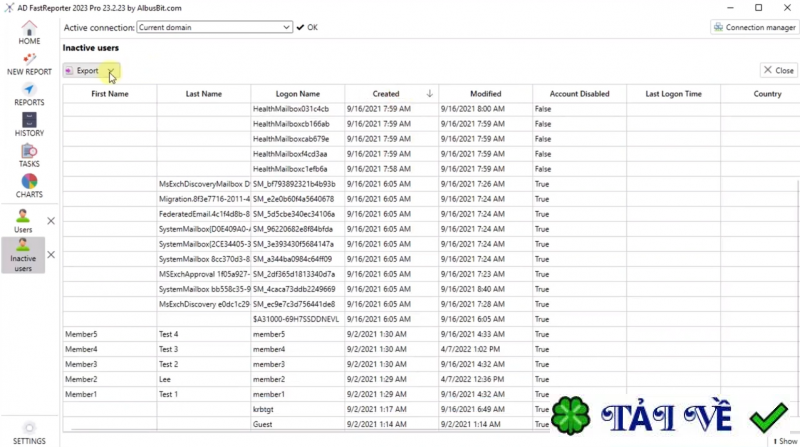Select the HealthMailboxc1efb6a cell
The width and height of the screenshot is (800, 447).
(297, 169)
